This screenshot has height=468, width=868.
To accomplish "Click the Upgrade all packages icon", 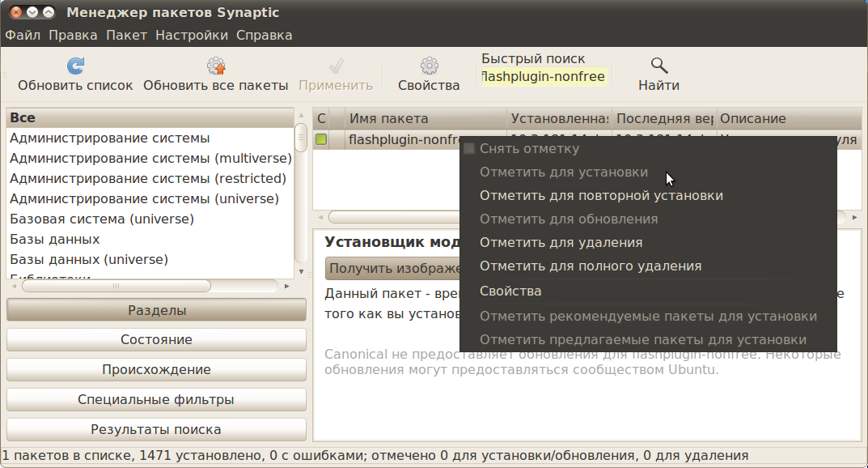I will click(216, 66).
